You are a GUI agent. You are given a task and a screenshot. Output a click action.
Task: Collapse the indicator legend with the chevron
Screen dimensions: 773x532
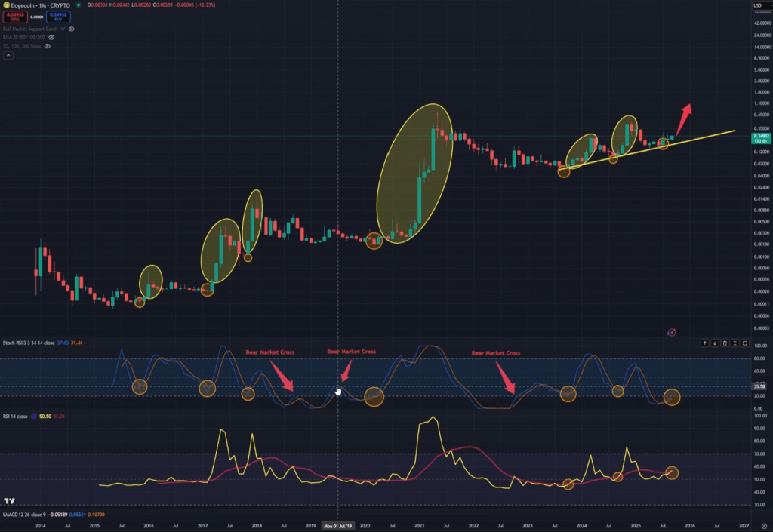pos(8,55)
